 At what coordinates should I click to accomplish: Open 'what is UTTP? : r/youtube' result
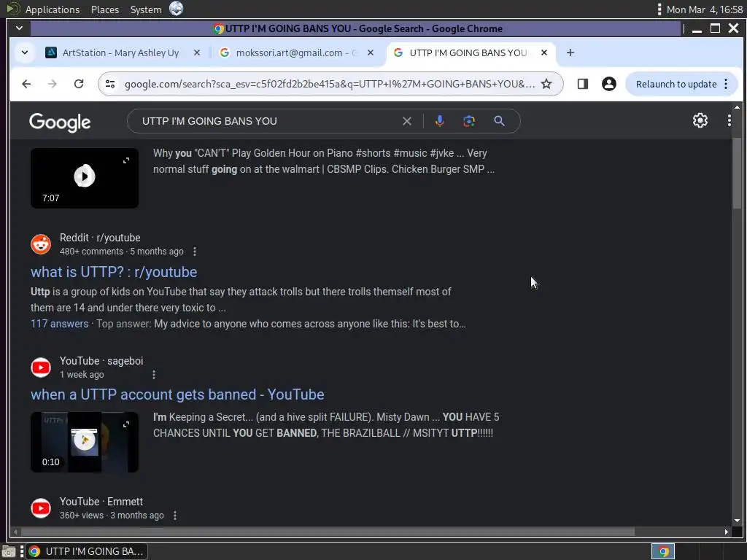click(114, 272)
